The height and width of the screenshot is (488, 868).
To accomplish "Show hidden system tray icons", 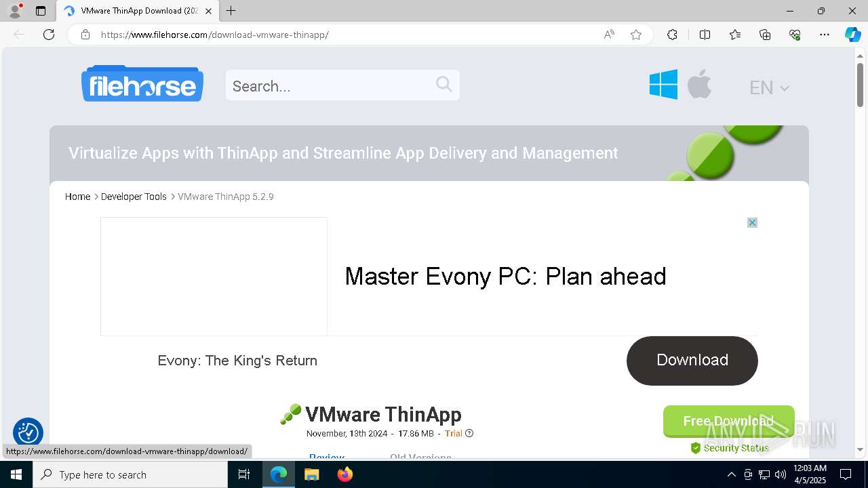I will pos(731,474).
